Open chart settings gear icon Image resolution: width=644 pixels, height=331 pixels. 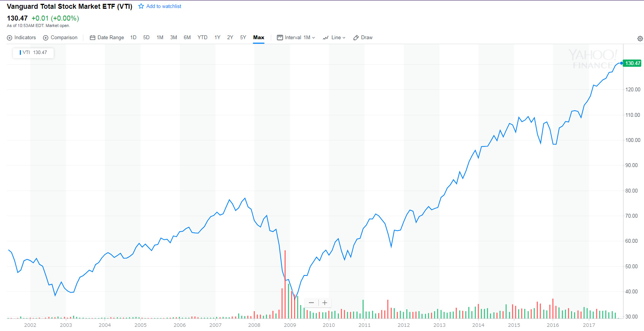[640, 38]
